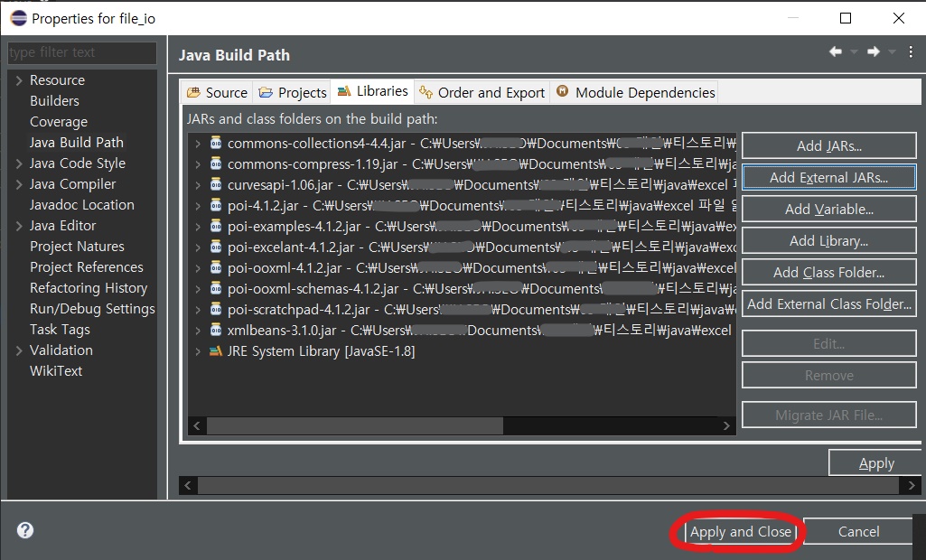
Task: Expand the poi-4.1.2.jar entry
Action: 198,206
